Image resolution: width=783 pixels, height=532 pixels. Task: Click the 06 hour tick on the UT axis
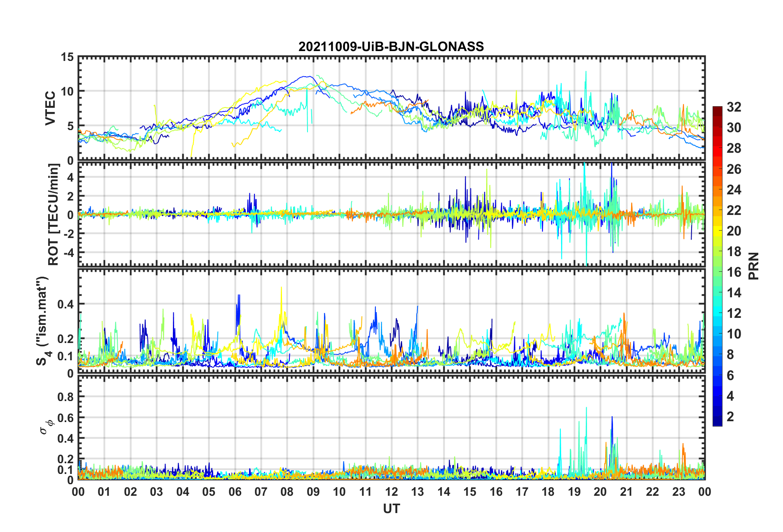click(235, 492)
